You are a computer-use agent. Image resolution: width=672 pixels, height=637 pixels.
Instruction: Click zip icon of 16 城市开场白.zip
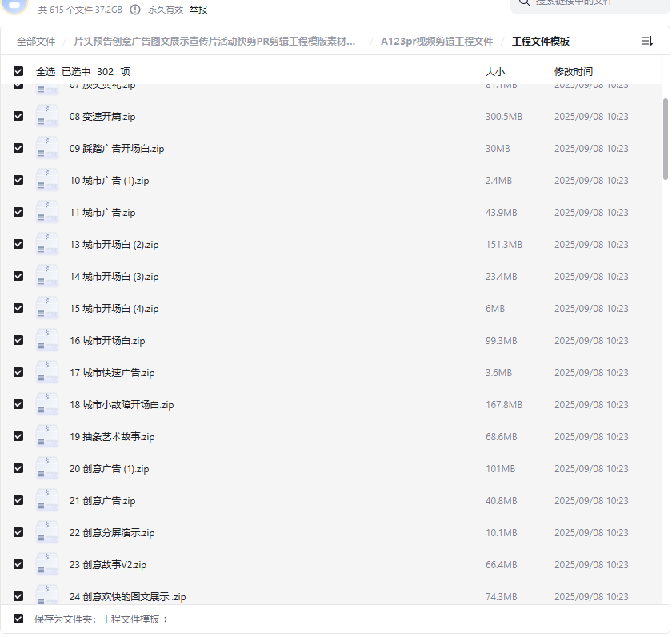click(46, 340)
